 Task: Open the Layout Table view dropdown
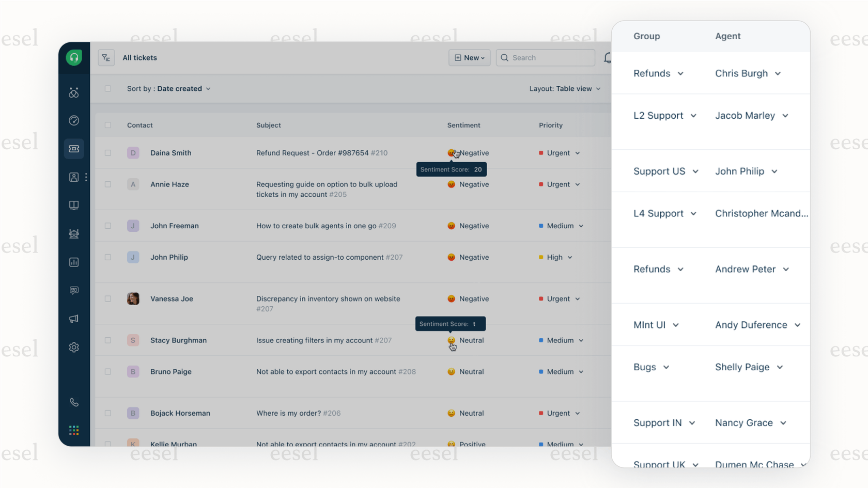[x=564, y=89]
